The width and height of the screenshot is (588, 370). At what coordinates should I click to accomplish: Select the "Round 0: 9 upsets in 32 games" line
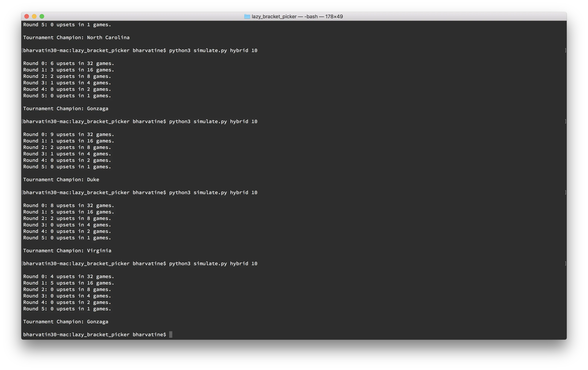pyautogui.click(x=68, y=134)
